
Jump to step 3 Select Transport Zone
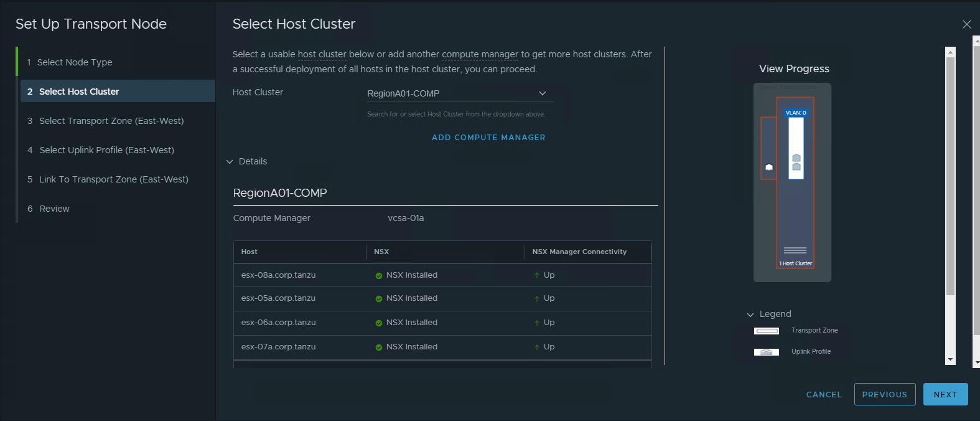point(111,121)
